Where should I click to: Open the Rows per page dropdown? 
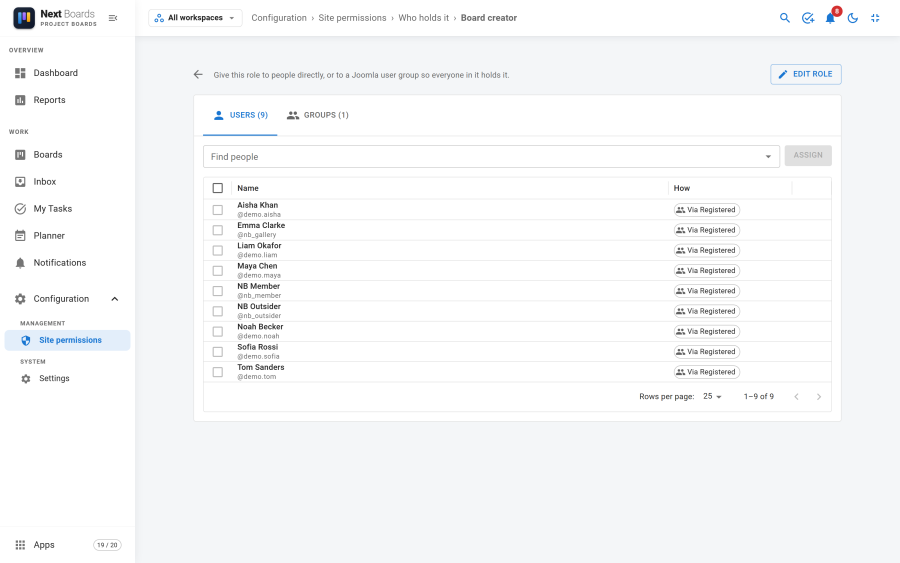point(712,397)
